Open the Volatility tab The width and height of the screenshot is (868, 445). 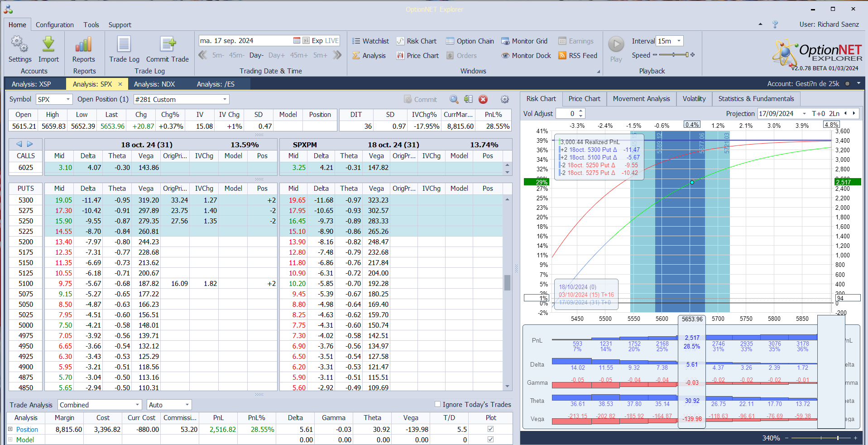pos(694,99)
